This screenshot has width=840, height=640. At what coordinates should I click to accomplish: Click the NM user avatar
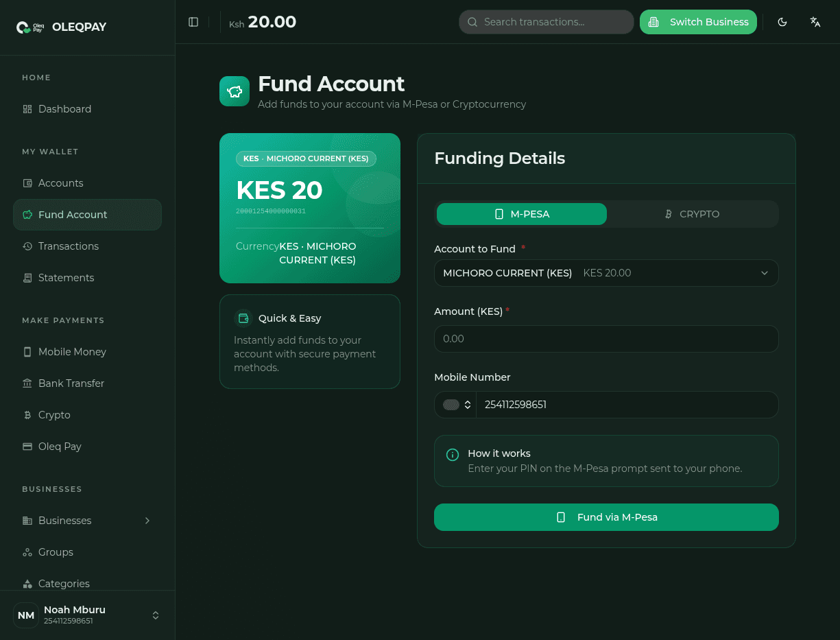click(x=26, y=615)
